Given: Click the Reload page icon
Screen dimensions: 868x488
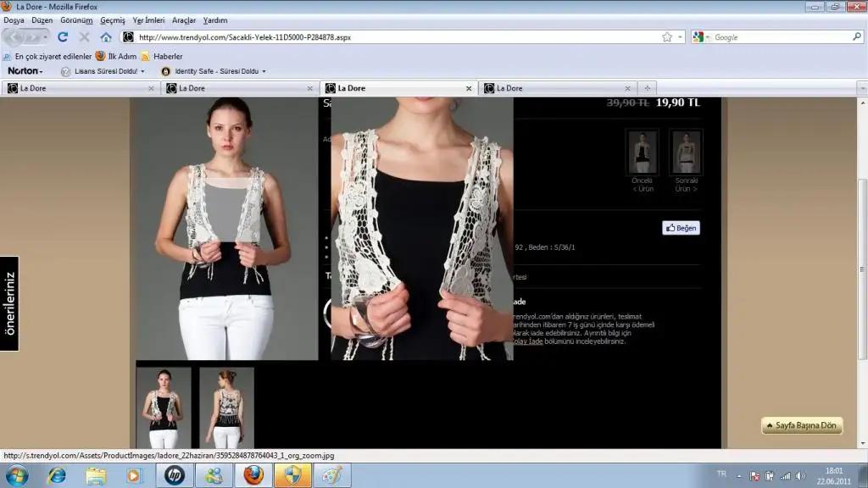Looking at the screenshot, I should [x=63, y=37].
